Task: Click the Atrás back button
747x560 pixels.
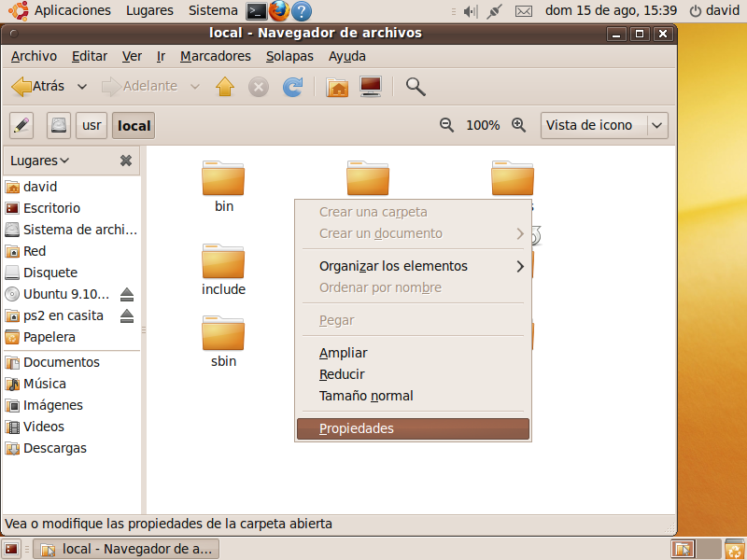Action: coord(38,87)
